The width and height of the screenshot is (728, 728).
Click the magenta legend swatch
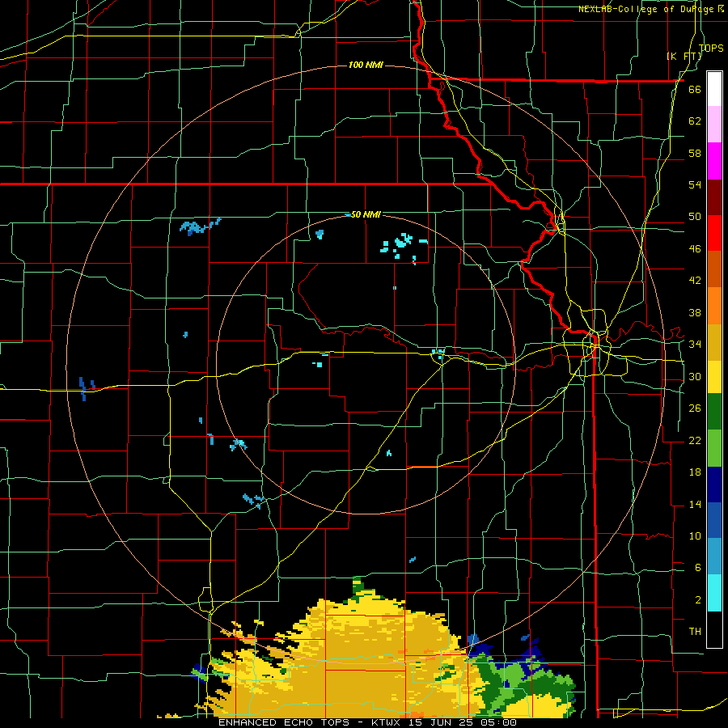tap(714, 161)
